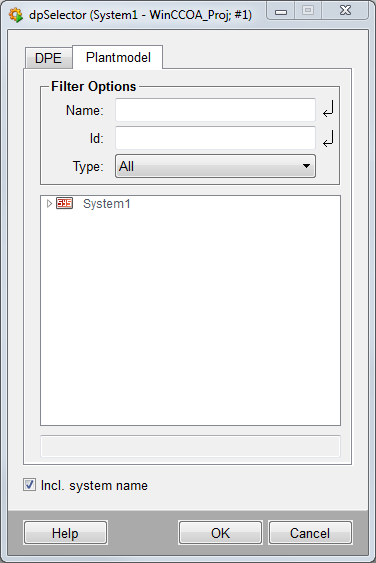
Task: Cancel the dpSelector dialog
Action: 310,533
